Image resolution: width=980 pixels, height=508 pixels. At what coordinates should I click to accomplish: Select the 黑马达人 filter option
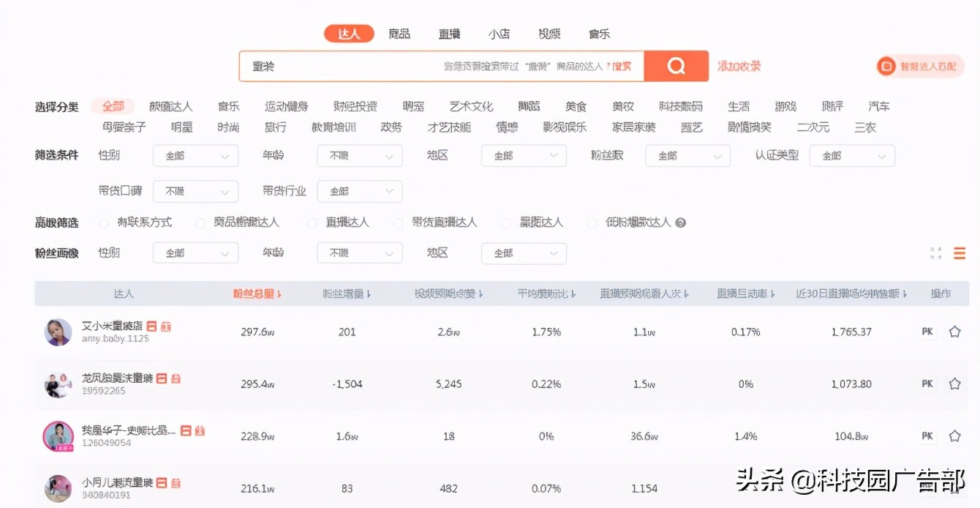pos(506,223)
